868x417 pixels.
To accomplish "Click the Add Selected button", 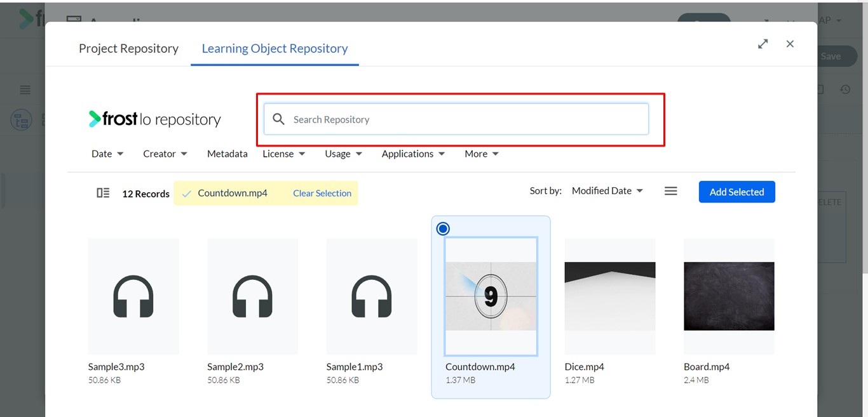I will pos(737,192).
